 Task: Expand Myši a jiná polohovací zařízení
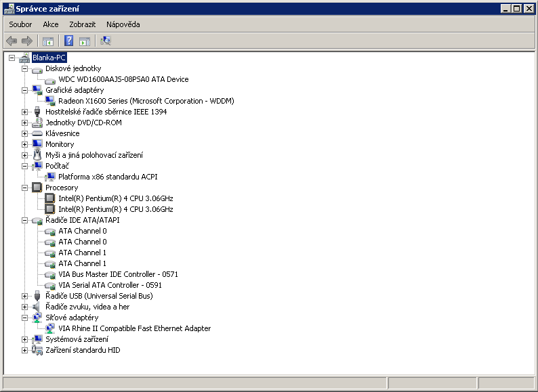(24, 155)
